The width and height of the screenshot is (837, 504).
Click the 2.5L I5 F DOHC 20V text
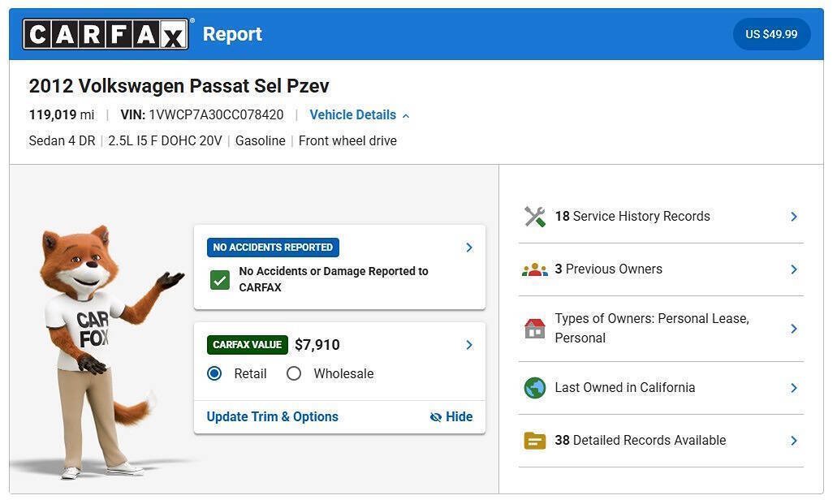click(165, 141)
